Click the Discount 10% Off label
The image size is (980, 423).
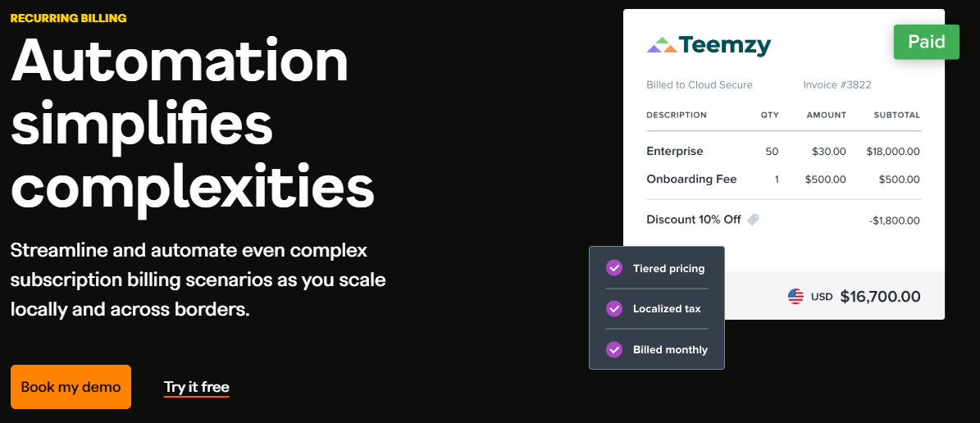pyautogui.click(x=694, y=220)
